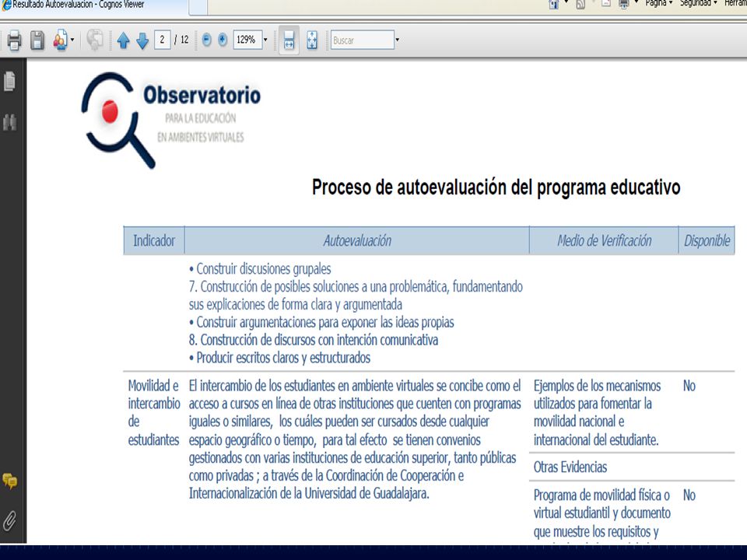This screenshot has height=560, width=747.
Task: Click the paragraph starting El intercambio de los estudiantes
Action: tap(356, 439)
